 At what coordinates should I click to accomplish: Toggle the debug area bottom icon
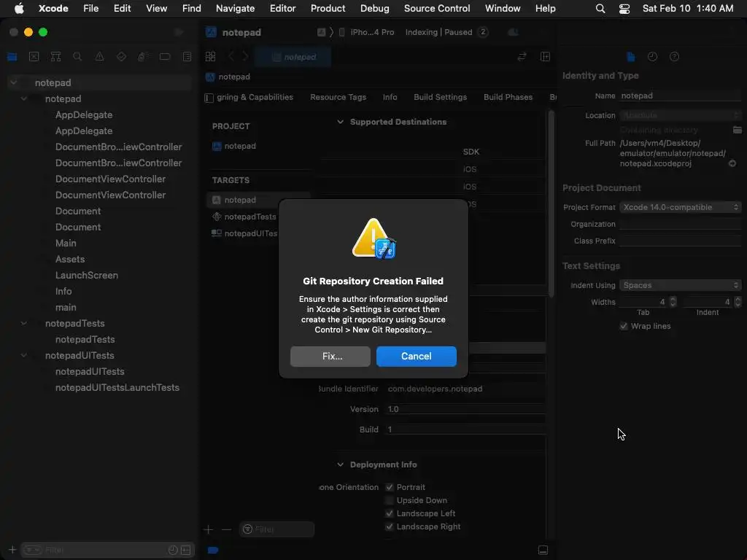click(543, 550)
